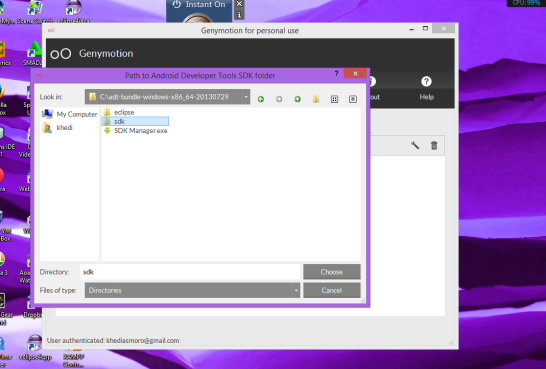Screen dimensions: 546x369
Task: Click Instant On info icon
Action: click(239, 15)
